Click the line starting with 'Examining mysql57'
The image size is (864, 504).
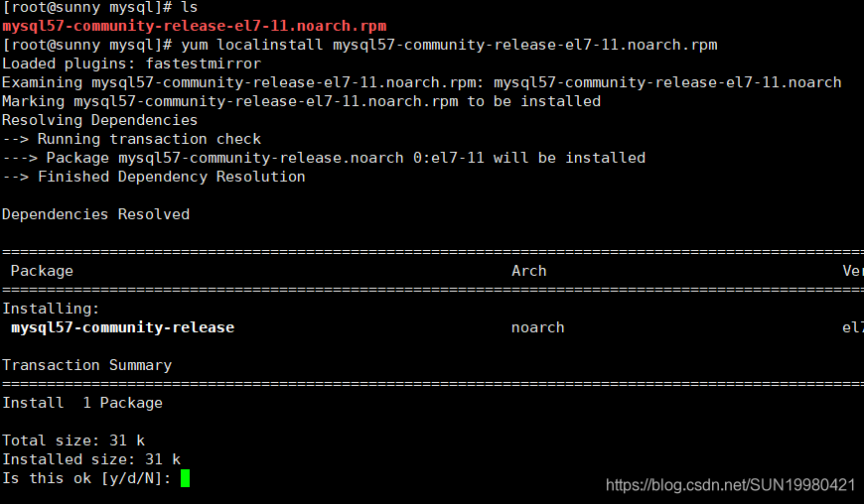[422, 82]
